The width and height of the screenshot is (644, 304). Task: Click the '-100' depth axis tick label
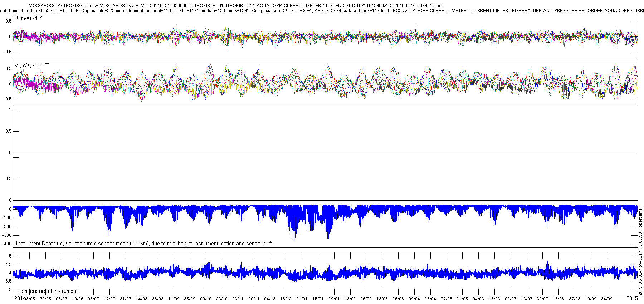8,218
